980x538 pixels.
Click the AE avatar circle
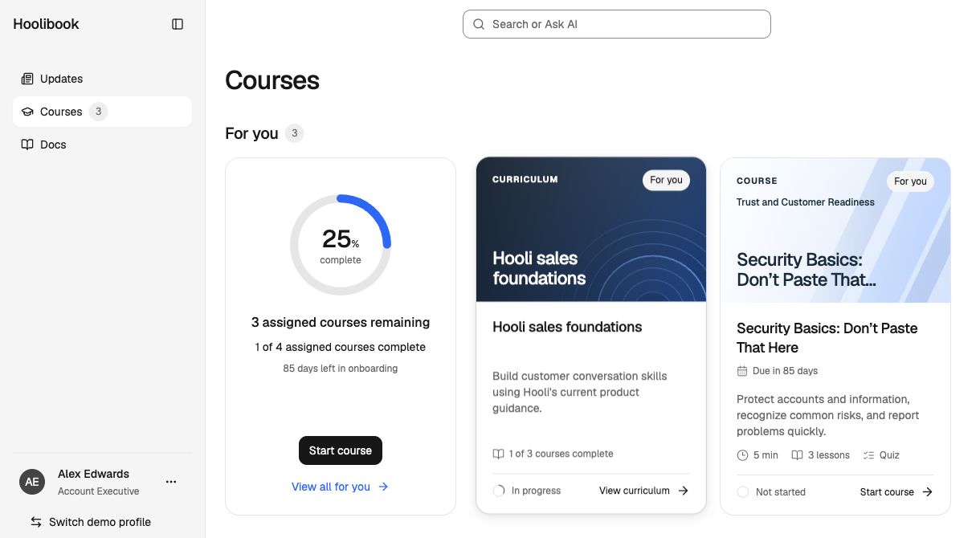pos(32,482)
